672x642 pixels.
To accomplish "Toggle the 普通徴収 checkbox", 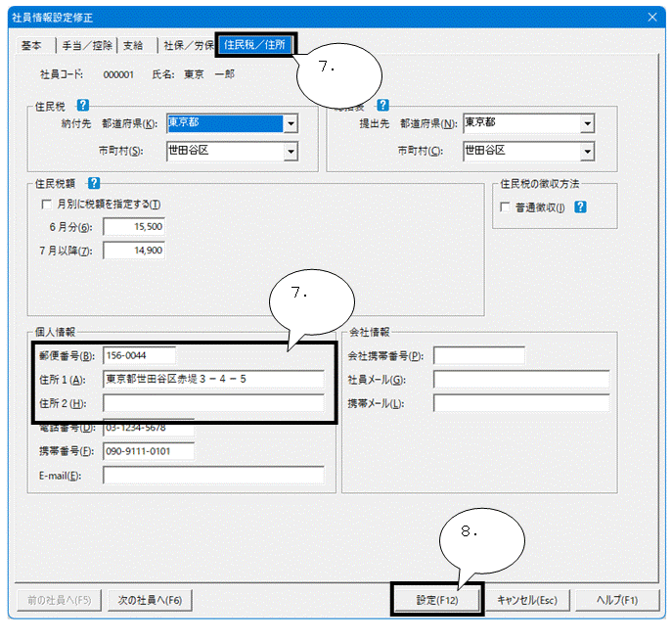I will click(x=505, y=207).
